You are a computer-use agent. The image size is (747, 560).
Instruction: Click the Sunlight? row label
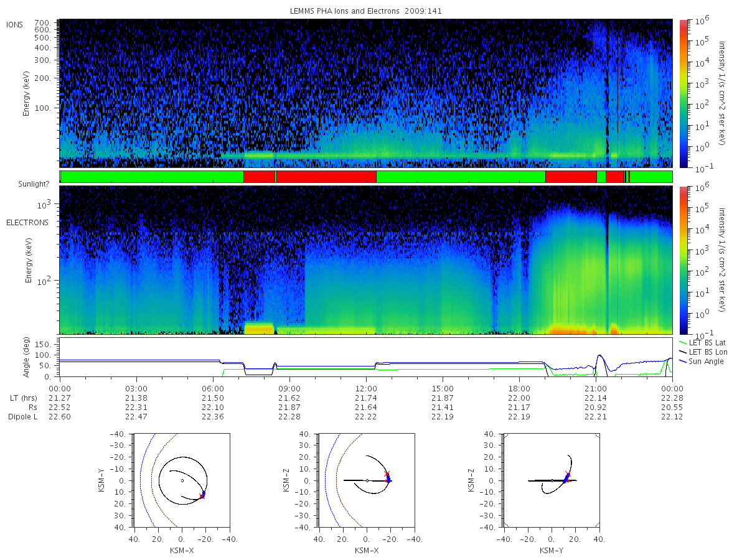[x=28, y=184]
